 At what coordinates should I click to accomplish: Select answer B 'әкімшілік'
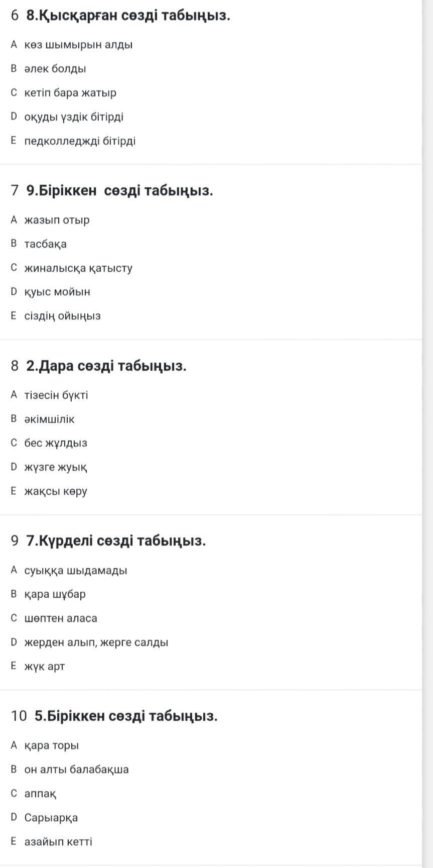(x=49, y=419)
